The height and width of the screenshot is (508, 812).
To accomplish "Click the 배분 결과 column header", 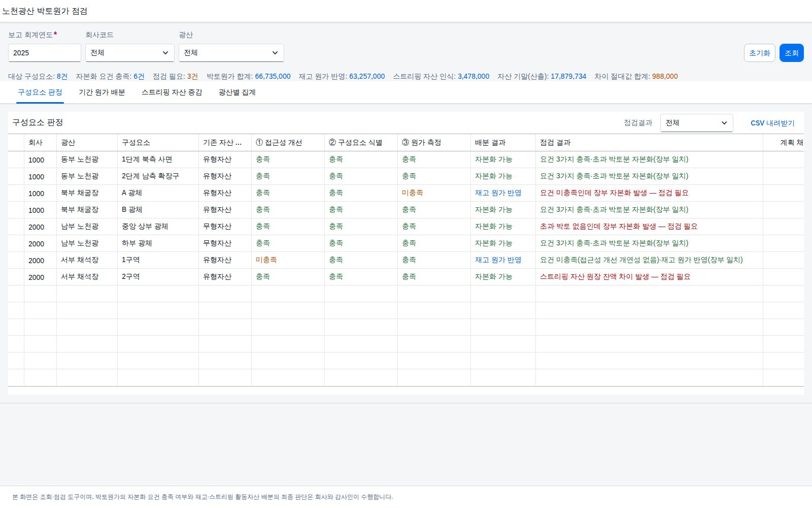I will 503,143.
